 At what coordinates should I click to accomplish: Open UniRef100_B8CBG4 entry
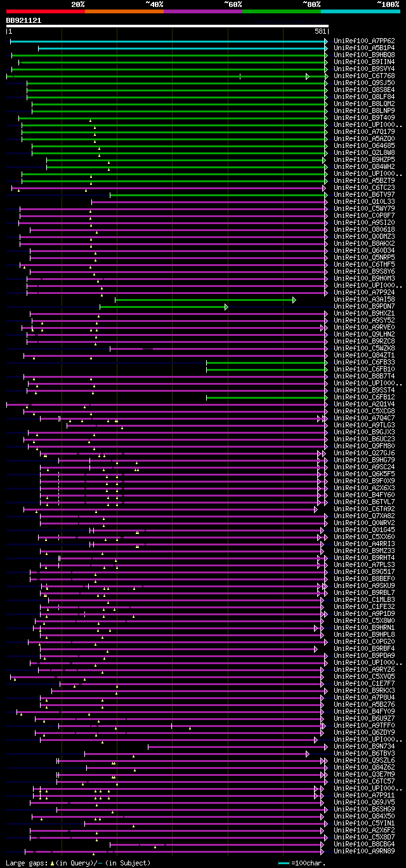(x=363, y=845)
